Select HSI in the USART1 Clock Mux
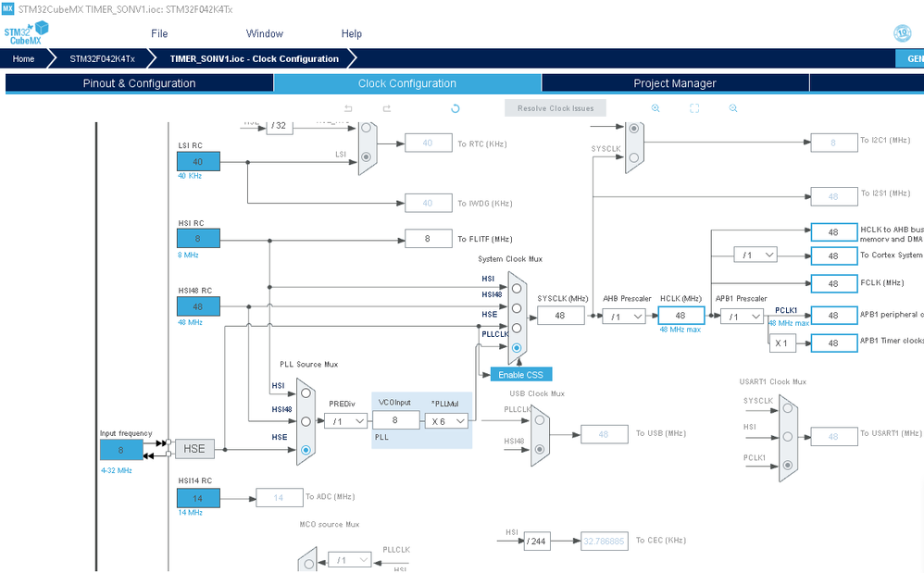The image size is (924, 573). click(787, 436)
